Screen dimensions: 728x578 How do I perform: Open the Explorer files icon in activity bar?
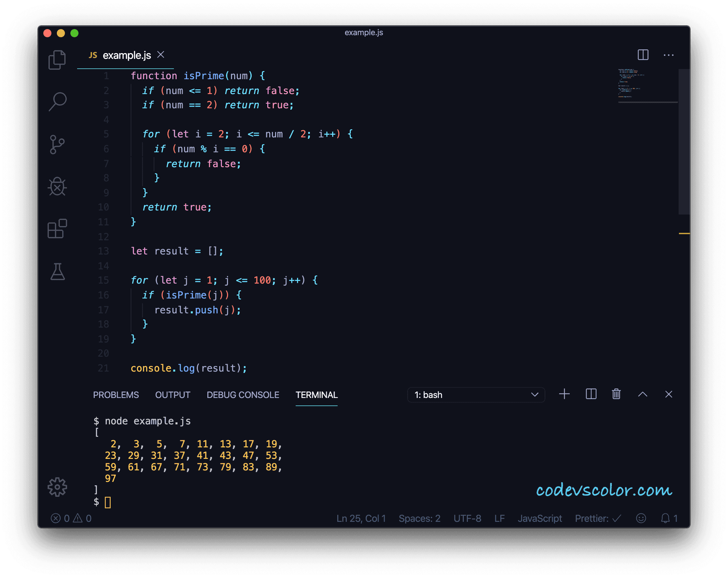point(57,60)
